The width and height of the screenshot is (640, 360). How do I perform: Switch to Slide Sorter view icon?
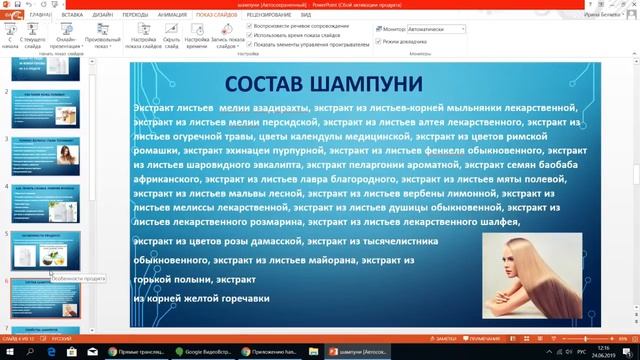tap(527, 339)
